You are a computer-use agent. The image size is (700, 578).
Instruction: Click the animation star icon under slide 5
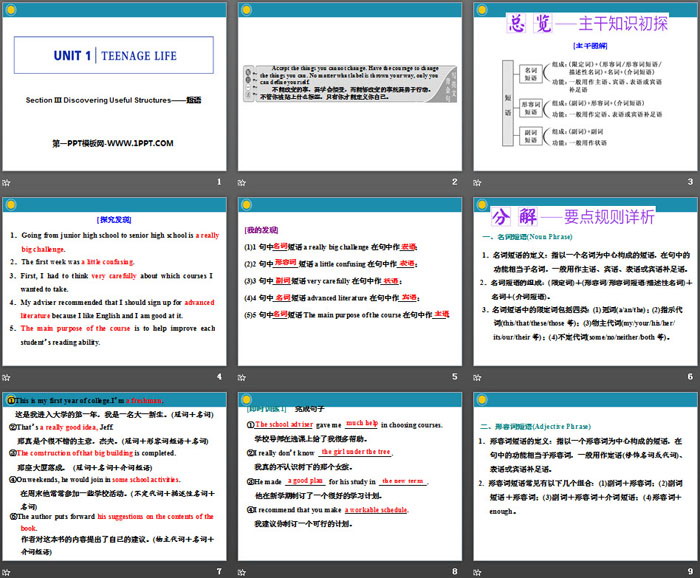click(243, 377)
